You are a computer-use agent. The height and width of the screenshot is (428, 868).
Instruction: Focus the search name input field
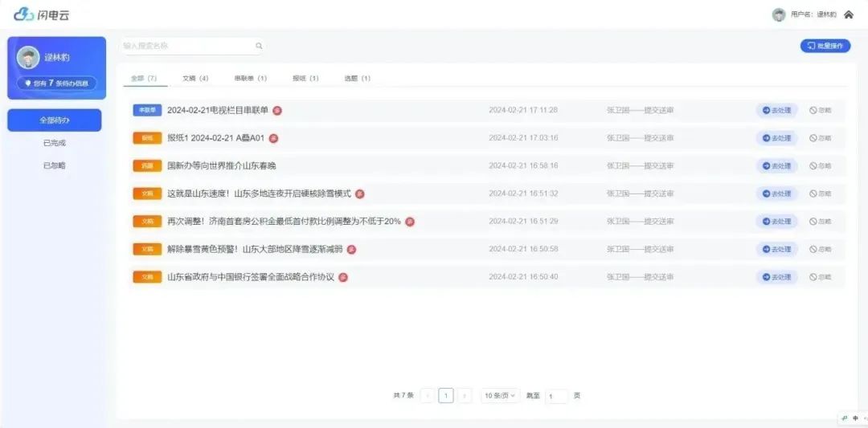pos(191,46)
